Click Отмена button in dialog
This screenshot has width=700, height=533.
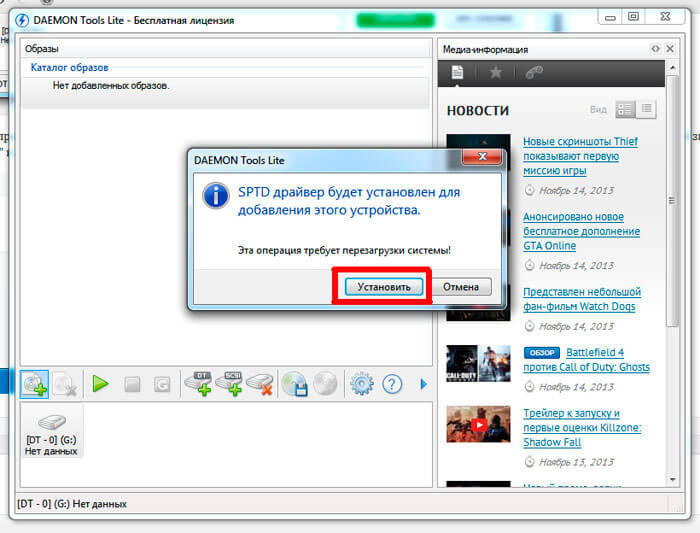[x=461, y=287]
